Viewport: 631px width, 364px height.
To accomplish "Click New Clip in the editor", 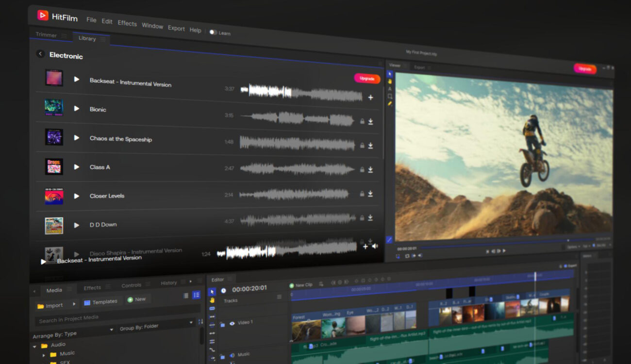I will 301,285.
